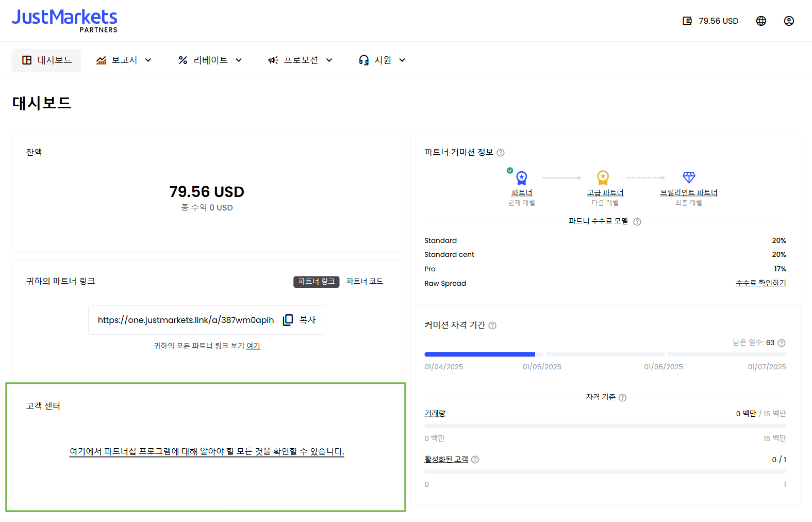Click the 0 백만 / 15 백만 value
This screenshot has height=522, width=812.
761,414
